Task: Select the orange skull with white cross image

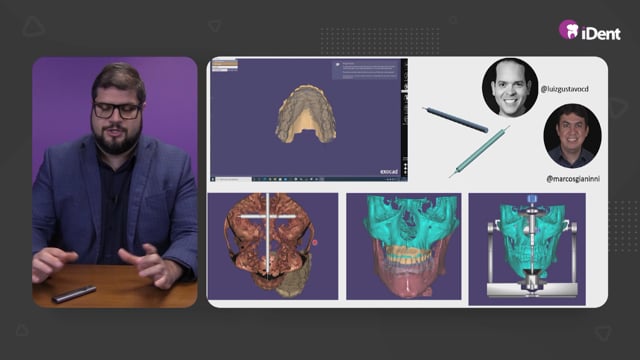Action: (273, 246)
